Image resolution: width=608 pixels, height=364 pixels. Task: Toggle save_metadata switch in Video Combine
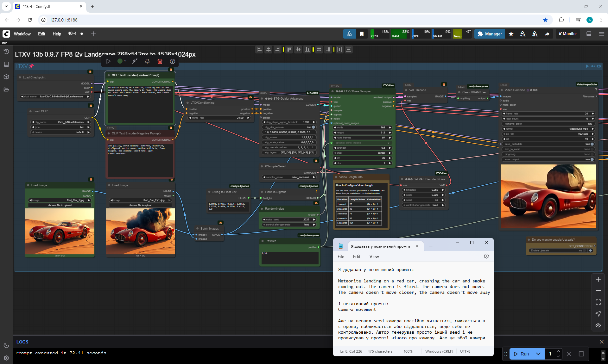click(x=592, y=144)
